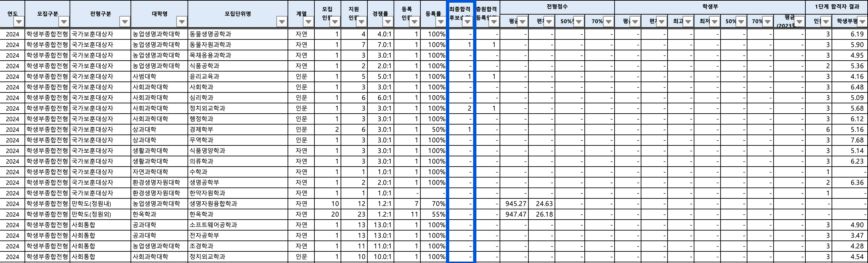The width and height of the screenshot is (868, 263).
Task: Select the 전자공학부 cell
Action: (x=238, y=236)
